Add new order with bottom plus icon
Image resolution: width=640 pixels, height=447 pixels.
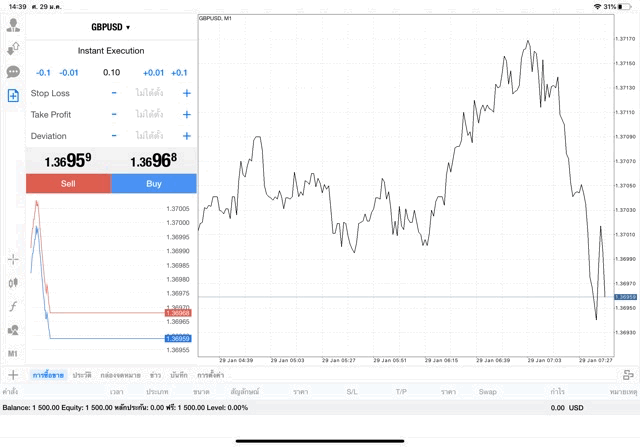[x=13, y=374]
